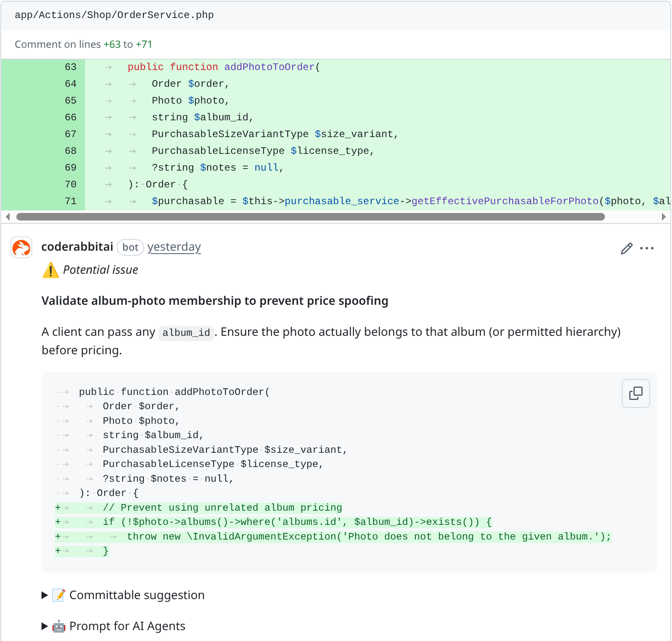Click the $license_type parameter on line 68

(x=330, y=151)
